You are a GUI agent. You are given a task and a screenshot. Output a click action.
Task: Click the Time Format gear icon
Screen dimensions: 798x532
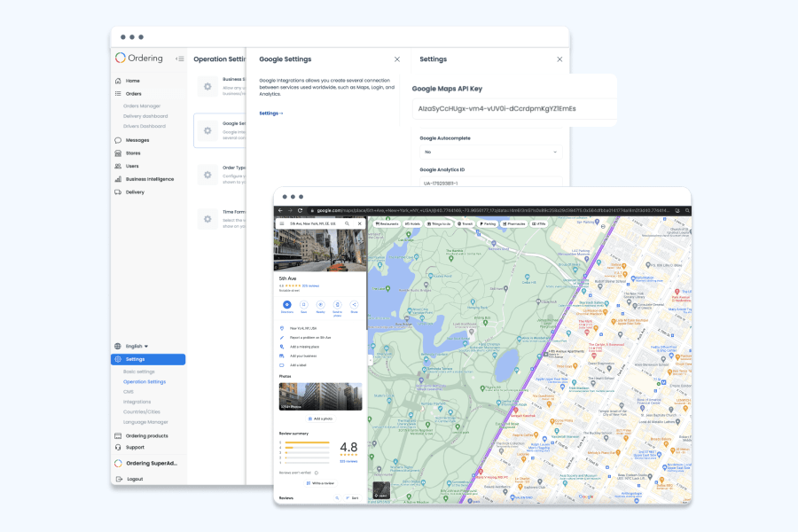[x=206, y=219]
